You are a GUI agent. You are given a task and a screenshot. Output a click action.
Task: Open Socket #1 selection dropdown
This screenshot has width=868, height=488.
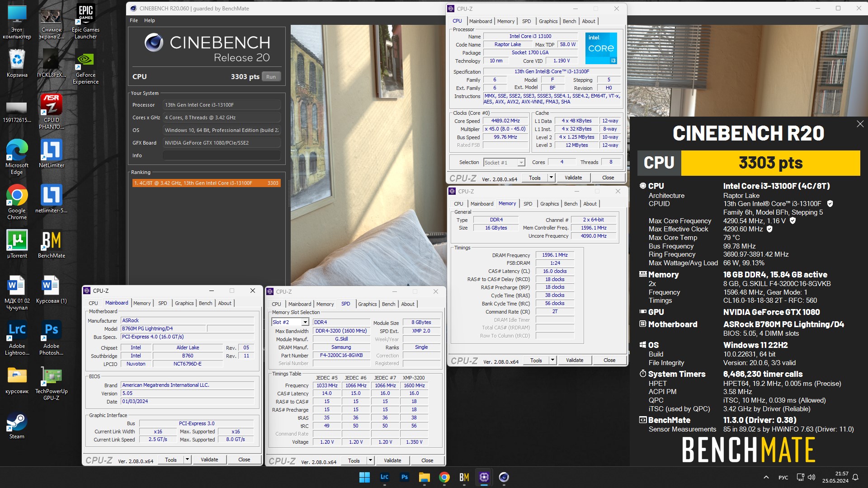coord(504,163)
